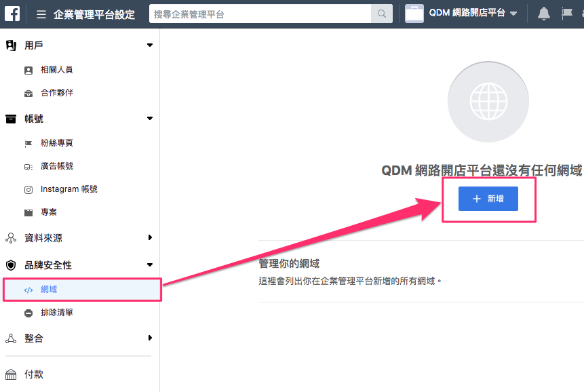Image resolution: width=584 pixels, height=392 pixels.
Task: Click the 網域 code brackets icon
Action: 28,290
